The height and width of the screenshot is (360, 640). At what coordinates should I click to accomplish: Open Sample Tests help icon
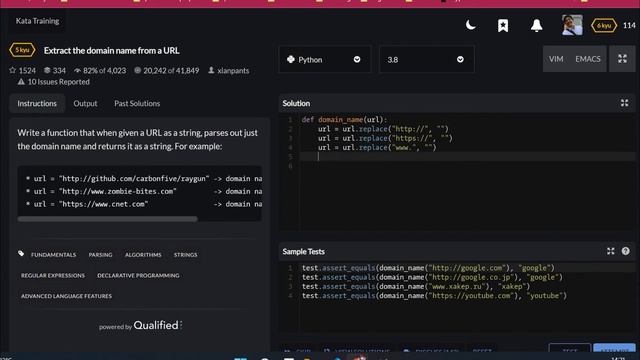tap(625, 251)
